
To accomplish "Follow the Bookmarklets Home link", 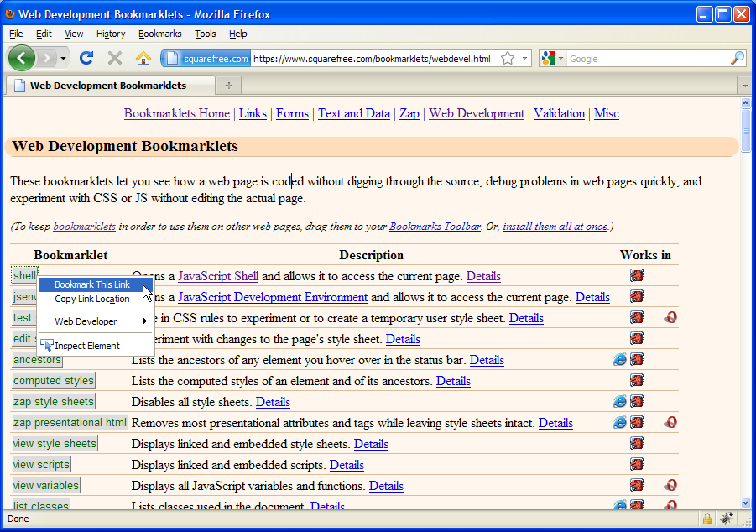I will point(177,113).
